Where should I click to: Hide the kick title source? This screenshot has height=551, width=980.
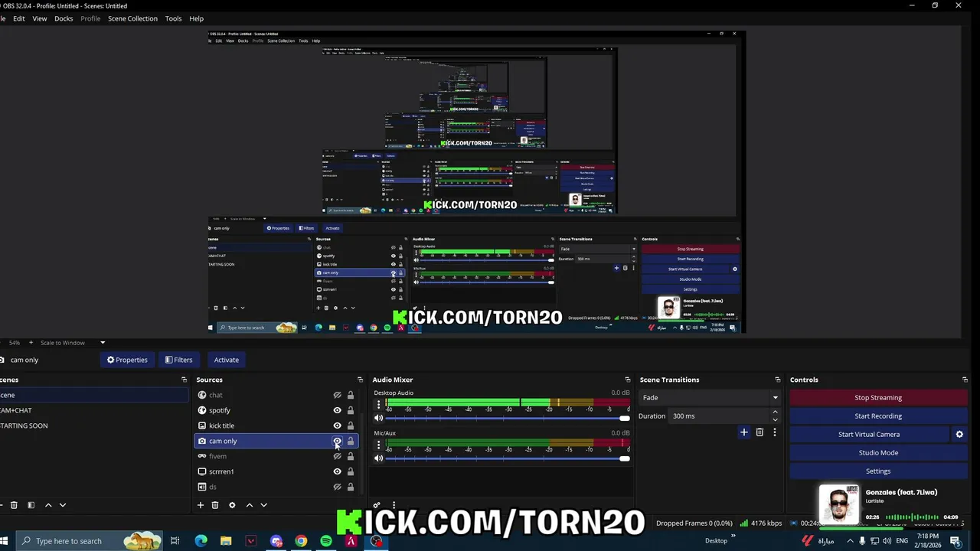tap(337, 425)
